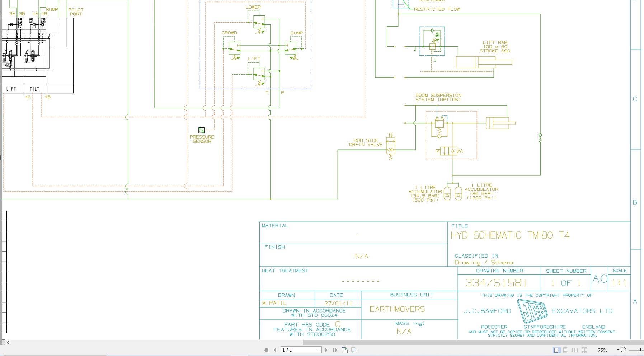Click the previous view navigation icon
Viewport: 644px width, 356px height.
tap(345, 350)
